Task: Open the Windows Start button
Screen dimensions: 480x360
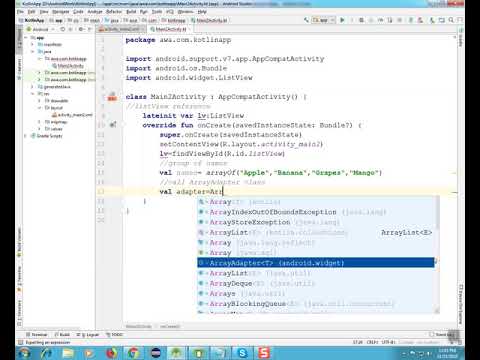Action: point(24,353)
